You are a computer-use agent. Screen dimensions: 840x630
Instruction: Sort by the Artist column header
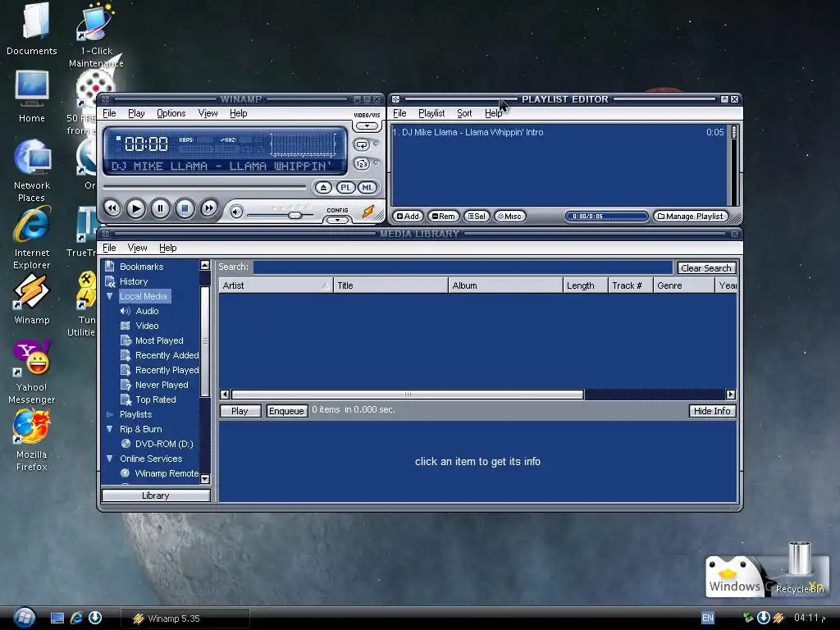coord(276,285)
